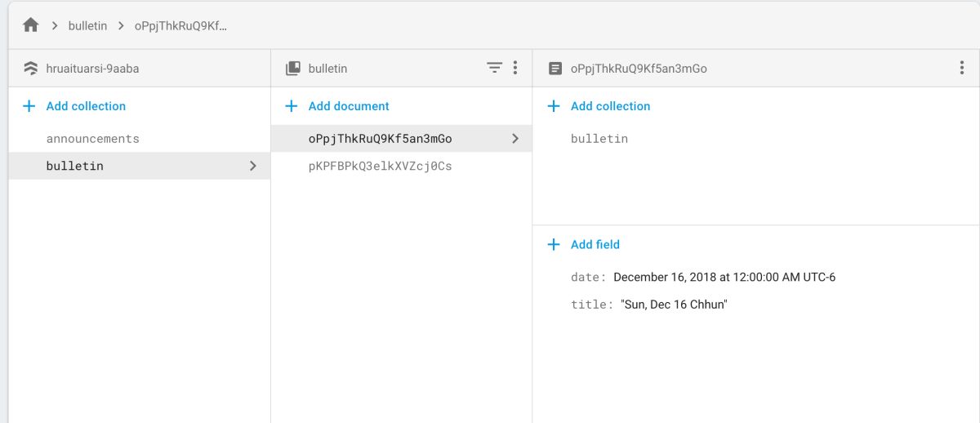This screenshot has width=980, height=423.
Task: Open bulletin subcollection in document panel
Action: (599, 139)
